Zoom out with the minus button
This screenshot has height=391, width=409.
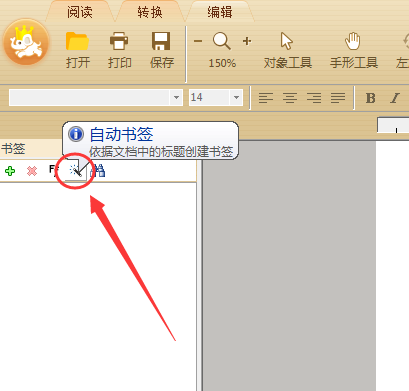(198, 41)
